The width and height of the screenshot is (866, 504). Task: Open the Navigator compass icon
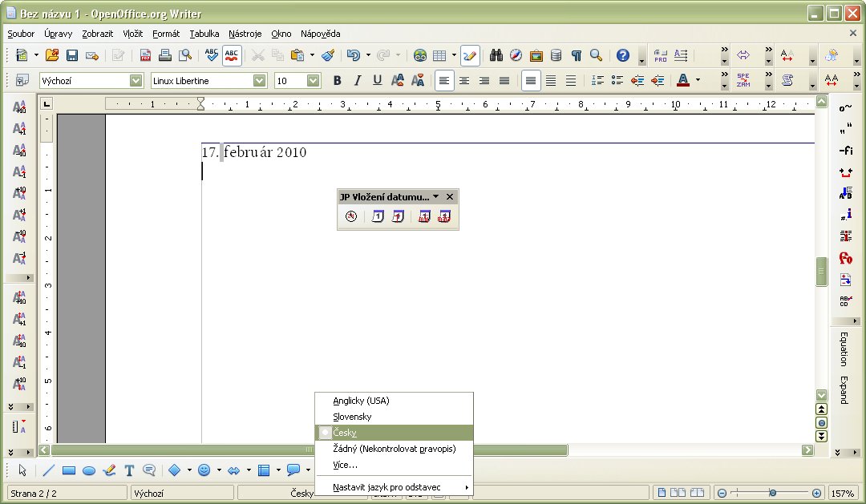coord(516,55)
